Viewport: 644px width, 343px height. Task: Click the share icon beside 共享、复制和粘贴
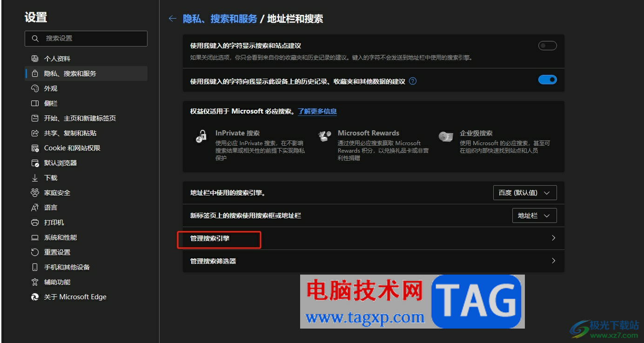pos(35,133)
